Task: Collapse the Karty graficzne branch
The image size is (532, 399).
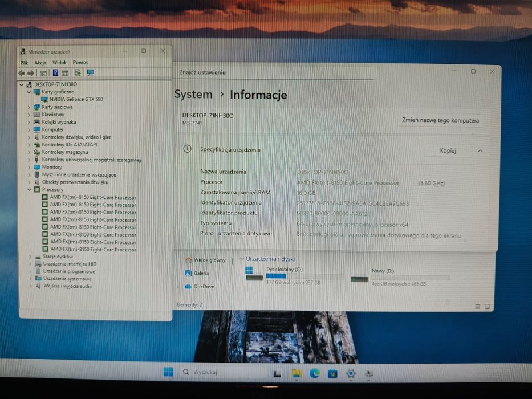Action: (x=29, y=92)
